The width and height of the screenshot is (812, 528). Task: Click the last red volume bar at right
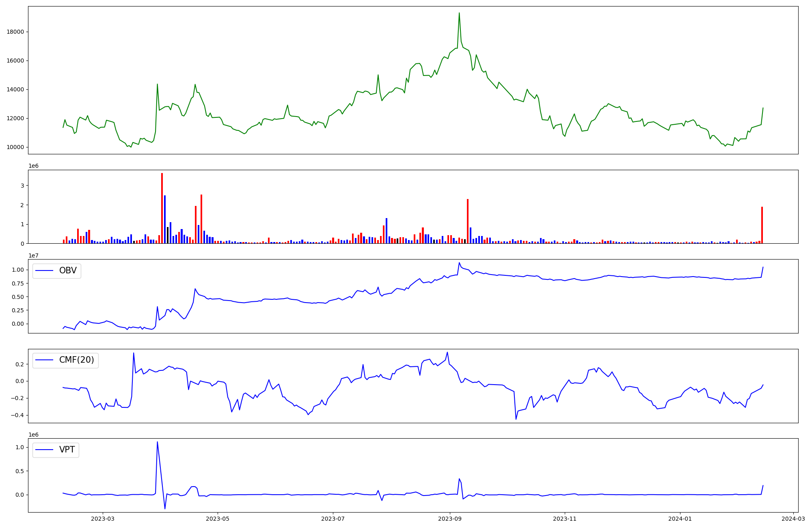[x=762, y=225]
